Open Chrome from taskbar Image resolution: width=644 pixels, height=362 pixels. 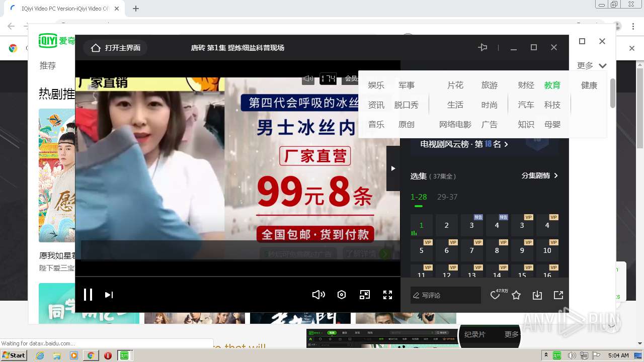(91, 355)
